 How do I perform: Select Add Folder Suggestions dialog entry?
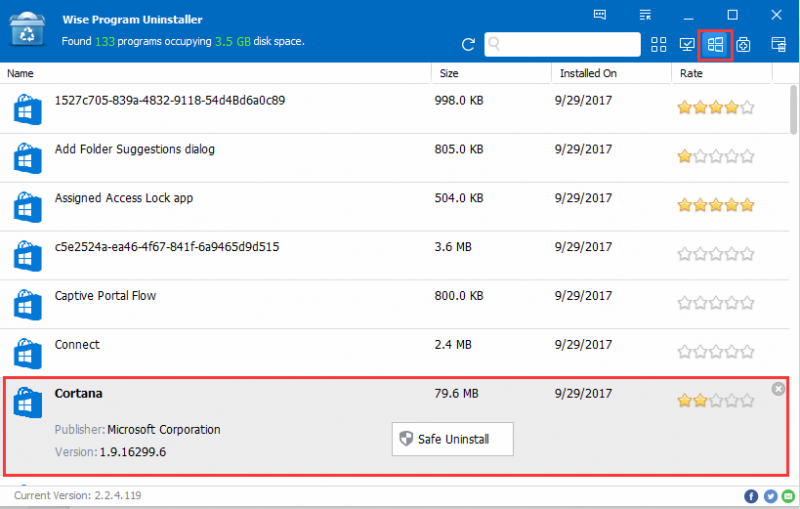(395, 158)
